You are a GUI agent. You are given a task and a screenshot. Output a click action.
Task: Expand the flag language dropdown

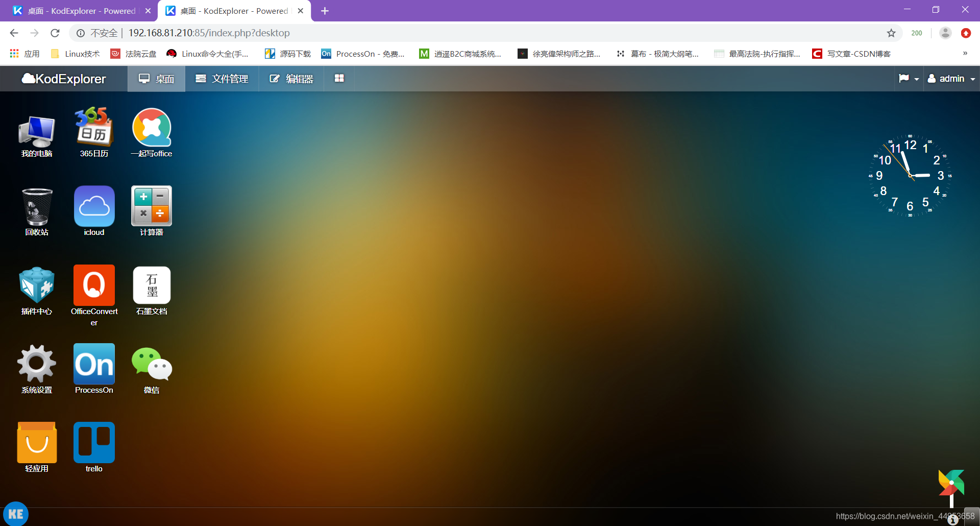[909, 79]
